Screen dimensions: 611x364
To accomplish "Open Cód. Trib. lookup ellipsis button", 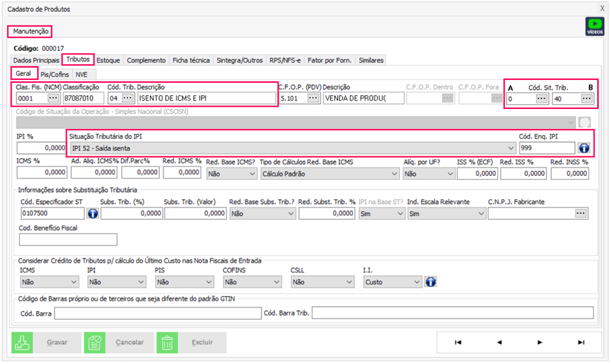I will point(128,99).
